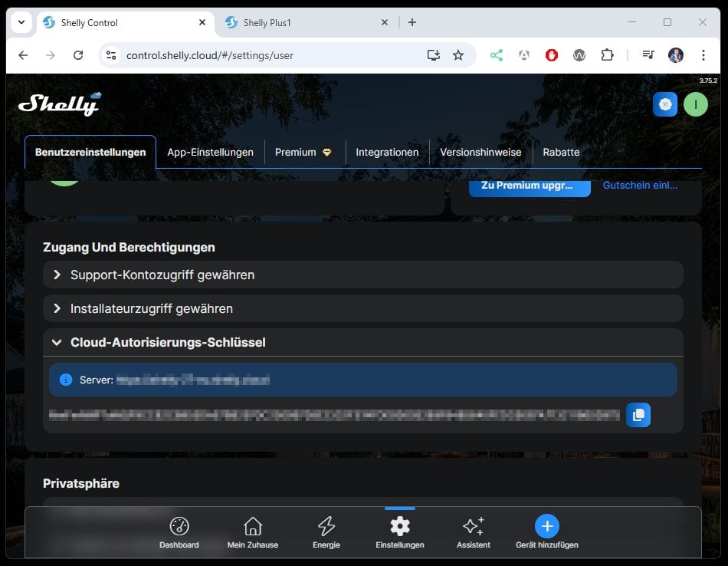Screen dimensions: 728x566
Task: Select the Einstellungen gear in bottom bar
Action: coord(398,526)
